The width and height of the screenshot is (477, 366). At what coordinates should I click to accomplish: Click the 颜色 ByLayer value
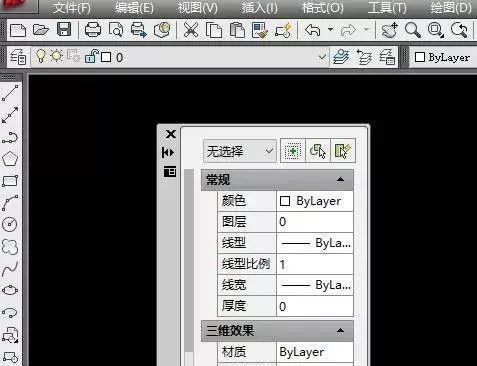coord(315,201)
